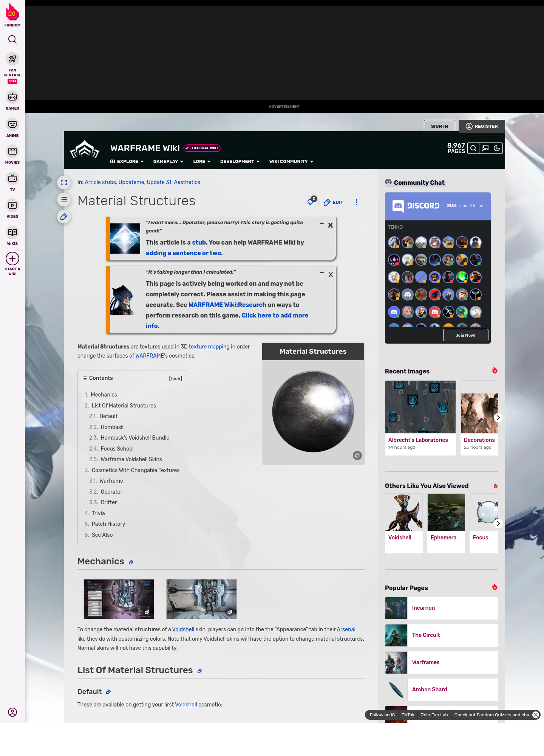This screenshot has width=544, height=756.
Task: Open the wiki header search icon
Action: coord(473,148)
